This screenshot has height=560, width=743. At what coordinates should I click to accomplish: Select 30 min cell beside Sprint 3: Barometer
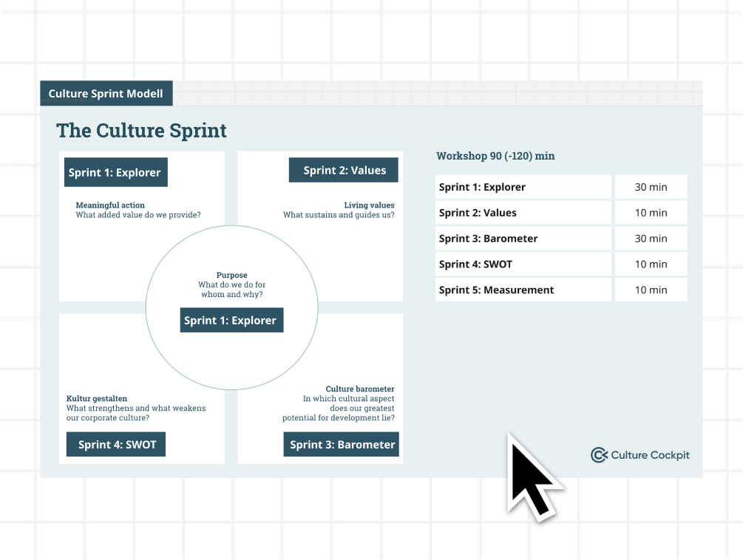651,239
